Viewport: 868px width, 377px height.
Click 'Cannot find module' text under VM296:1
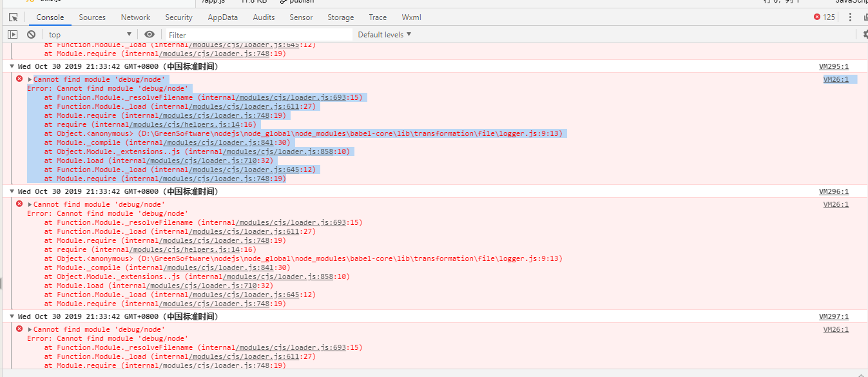100,204
